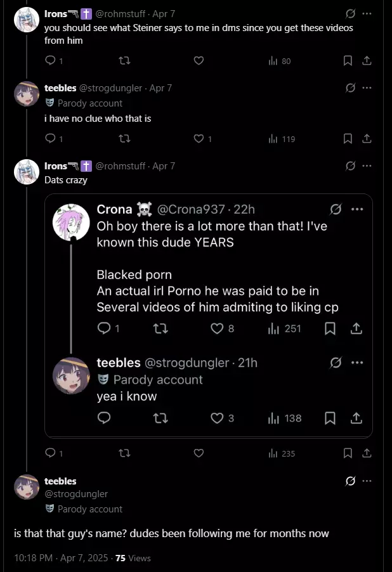Open @strogdungler handle on main tweet
Viewport: 392px width, 572px height.
tap(76, 494)
